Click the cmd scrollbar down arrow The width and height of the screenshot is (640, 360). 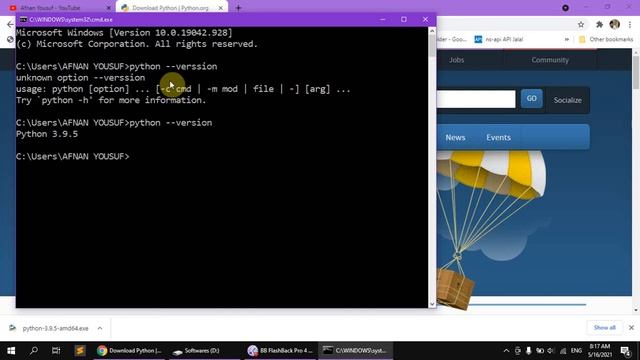coord(432,304)
